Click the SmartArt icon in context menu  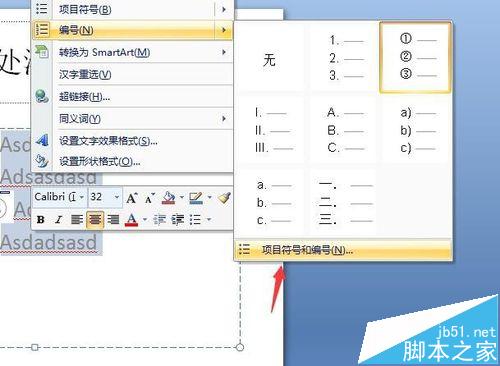click(42, 52)
